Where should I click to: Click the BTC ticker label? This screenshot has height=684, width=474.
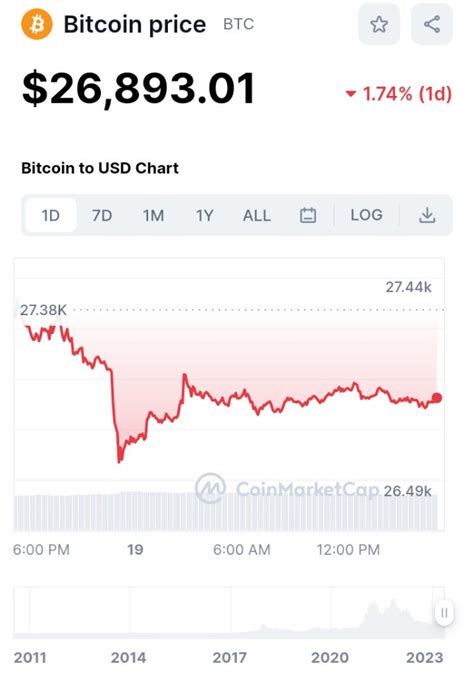point(239,24)
